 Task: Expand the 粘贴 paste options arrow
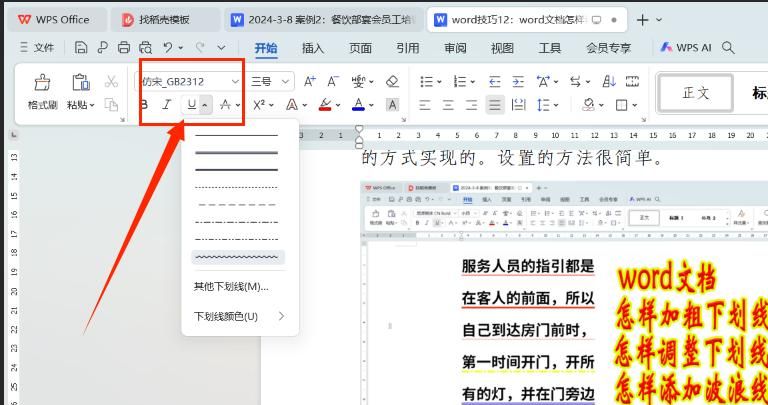[92, 105]
